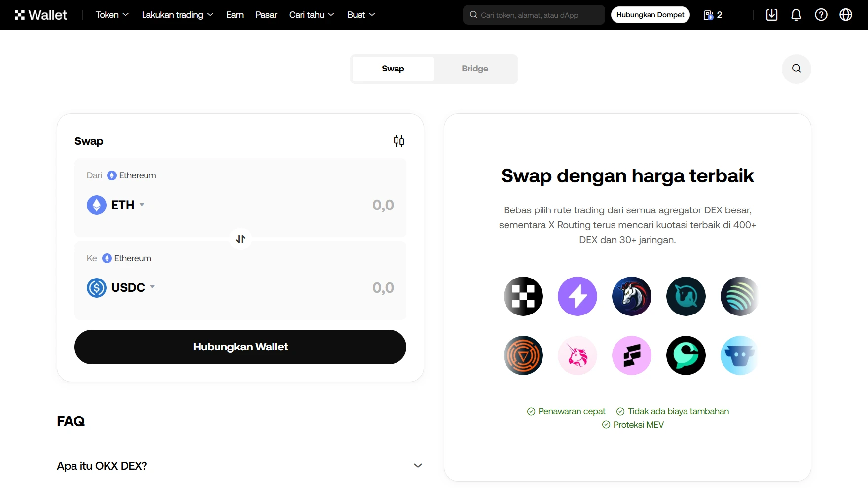Click the Hubungkan Dompet button
This screenshot has width=868, height=488.
click(x=651, y=15)
